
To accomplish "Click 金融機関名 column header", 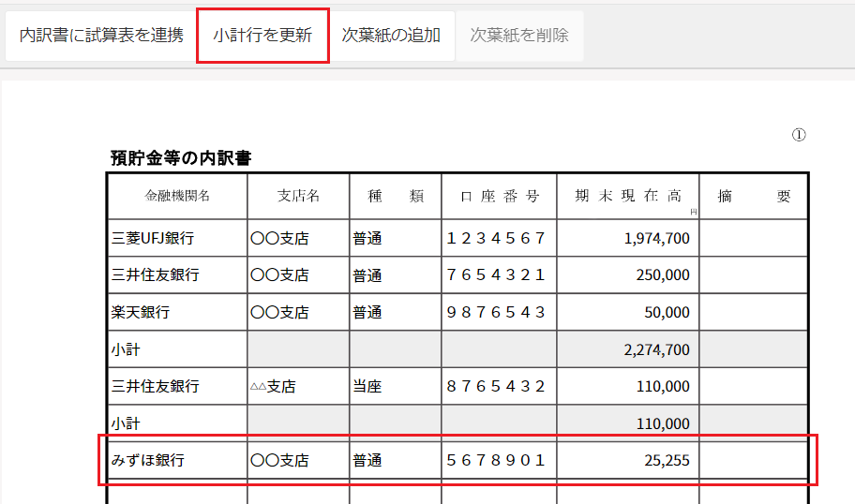I will coord(178,196).
